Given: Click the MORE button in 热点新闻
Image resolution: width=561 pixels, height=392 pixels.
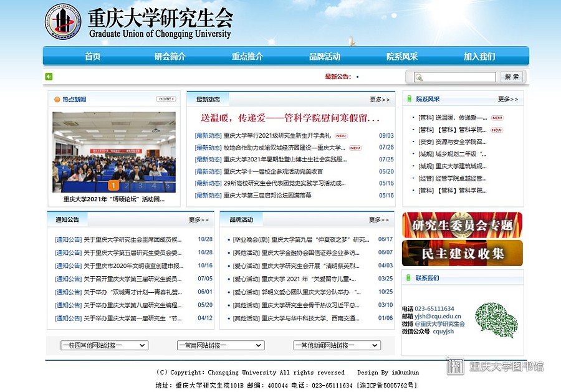Looking at the screenshot, I should pos(166,98).
